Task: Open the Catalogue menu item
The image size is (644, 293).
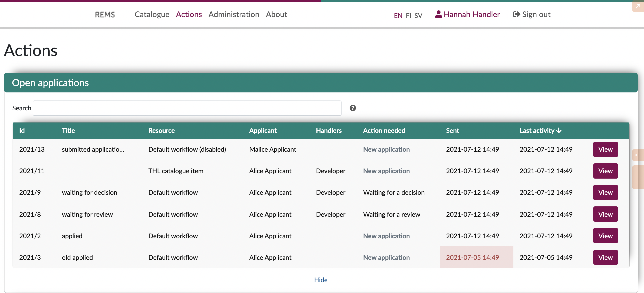Action: tap(152, 15)
